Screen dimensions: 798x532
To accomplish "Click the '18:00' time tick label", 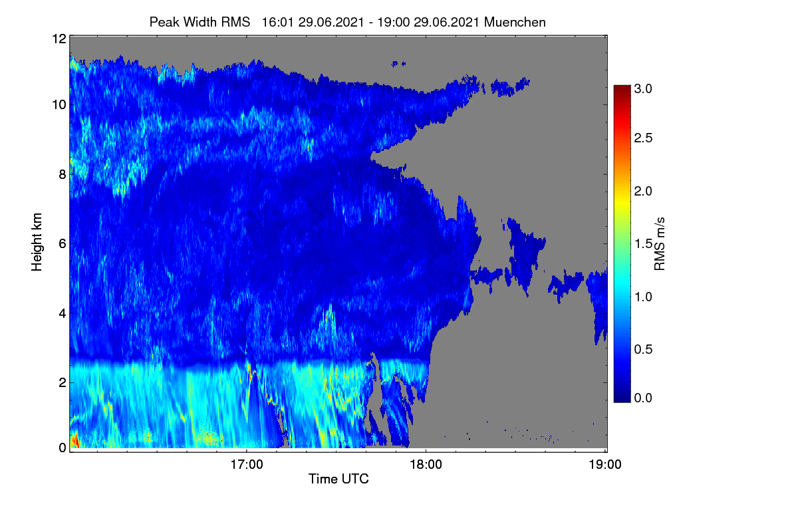I will click(426, 464).
